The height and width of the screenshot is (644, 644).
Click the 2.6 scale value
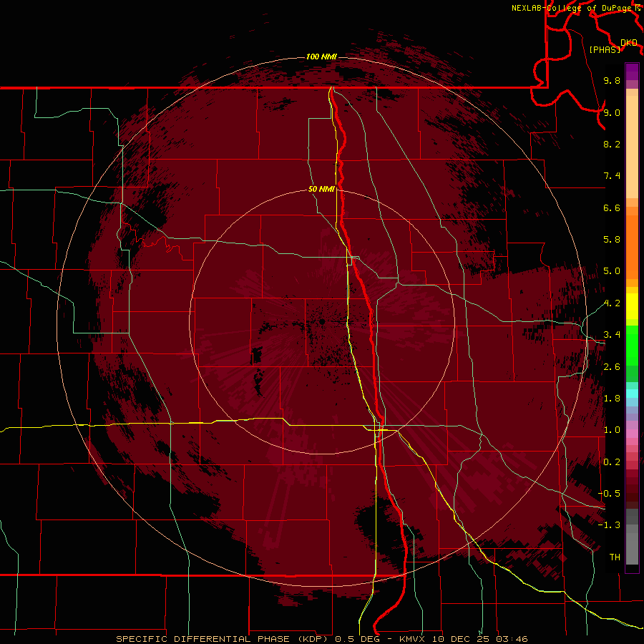tap(612, 367)
